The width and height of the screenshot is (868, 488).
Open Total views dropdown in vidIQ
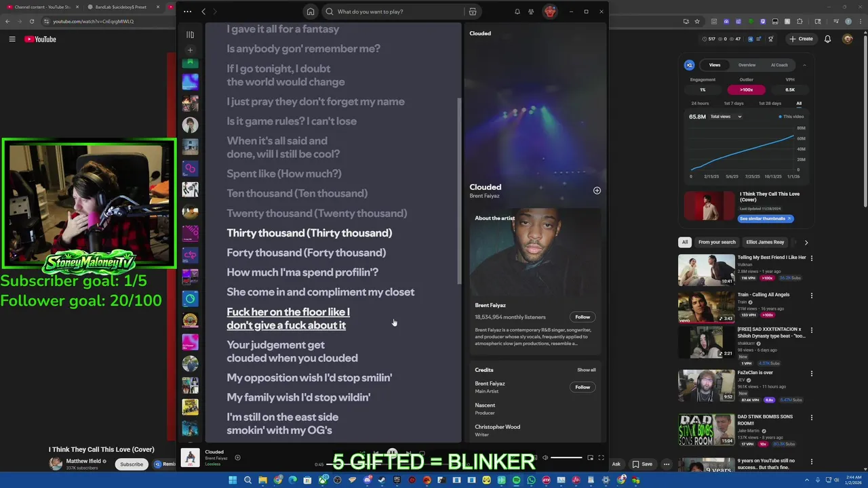pyautogui.click(x=726, y=117)
